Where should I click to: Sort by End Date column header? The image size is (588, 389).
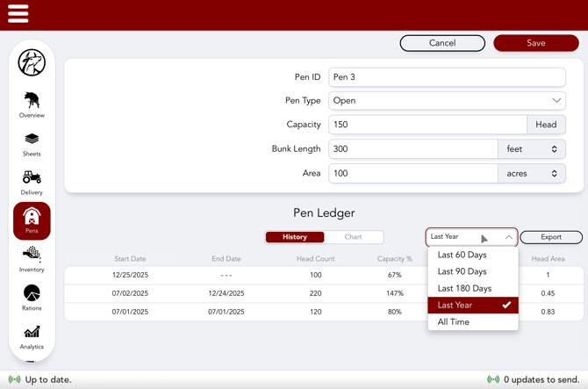(x=226, y=259)
